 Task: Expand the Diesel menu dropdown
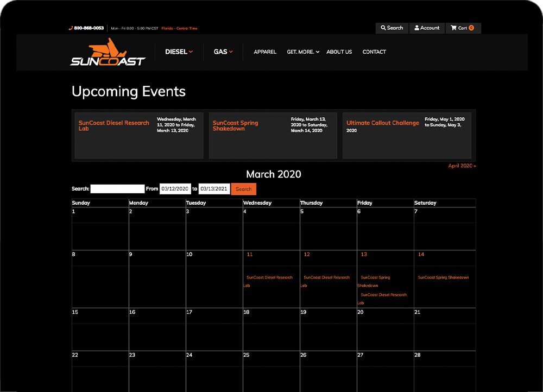coord(179,52)
